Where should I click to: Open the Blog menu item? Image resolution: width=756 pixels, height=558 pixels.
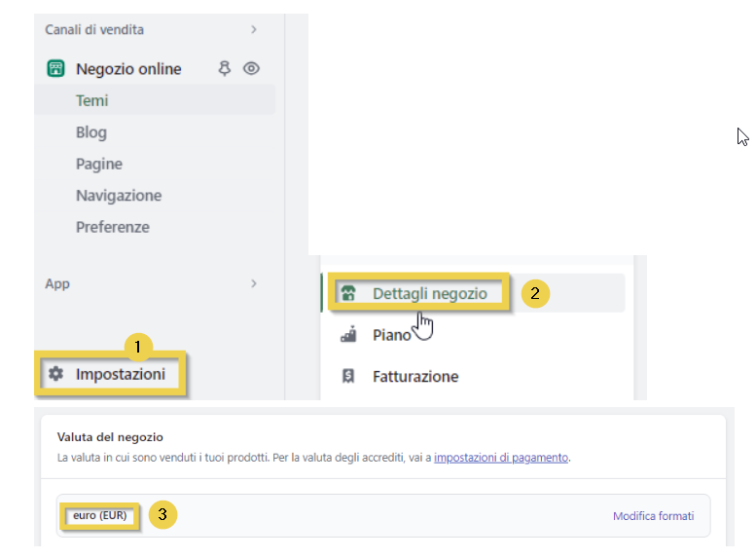91,132
